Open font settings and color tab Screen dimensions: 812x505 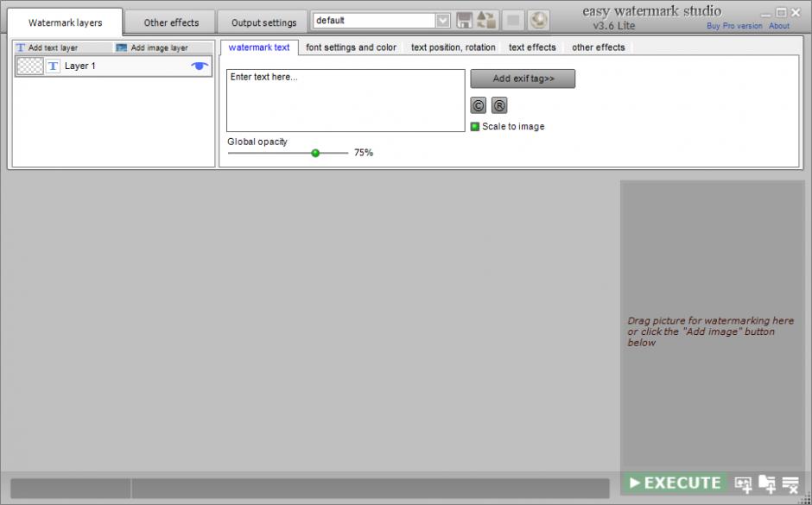351,47
